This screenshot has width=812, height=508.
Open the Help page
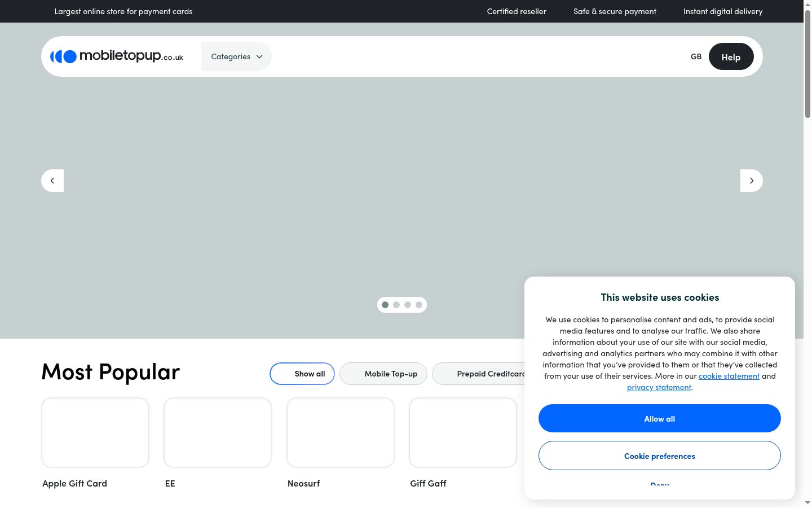731,56
